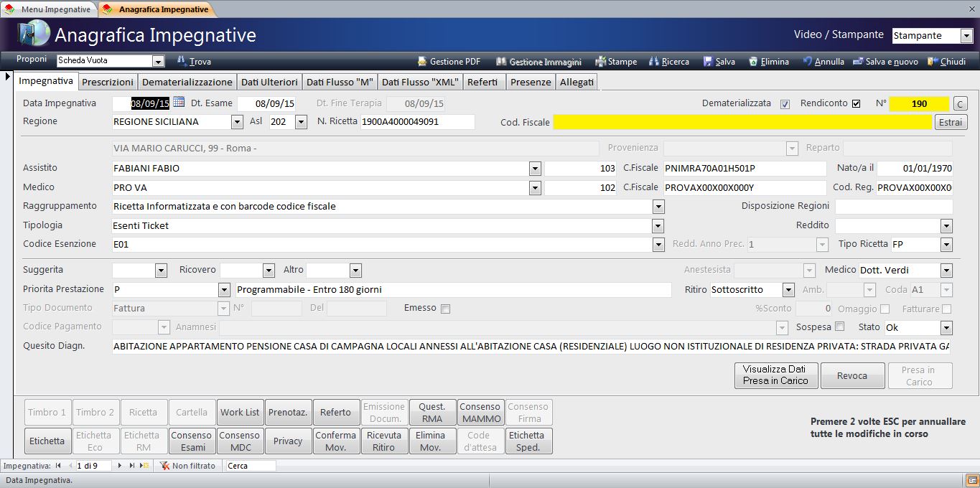
Task: Enable the Sospesa checkbox
Action: click(839, 327)
